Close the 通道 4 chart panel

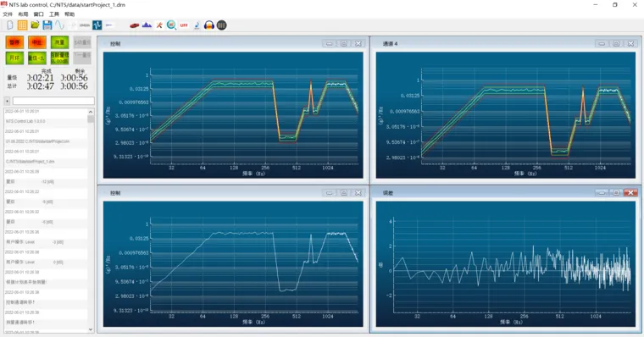point(630,43)
